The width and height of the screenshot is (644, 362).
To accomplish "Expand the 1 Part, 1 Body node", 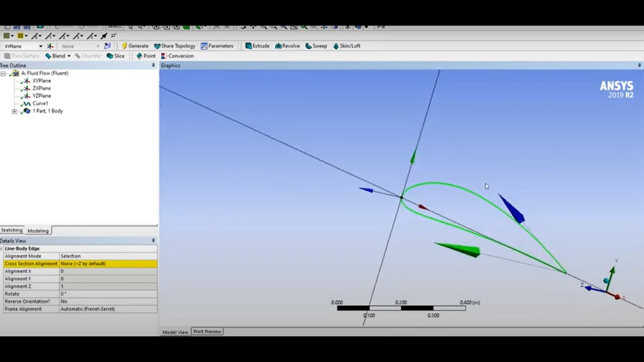I will pyautogui.click(x=14, y=111).
